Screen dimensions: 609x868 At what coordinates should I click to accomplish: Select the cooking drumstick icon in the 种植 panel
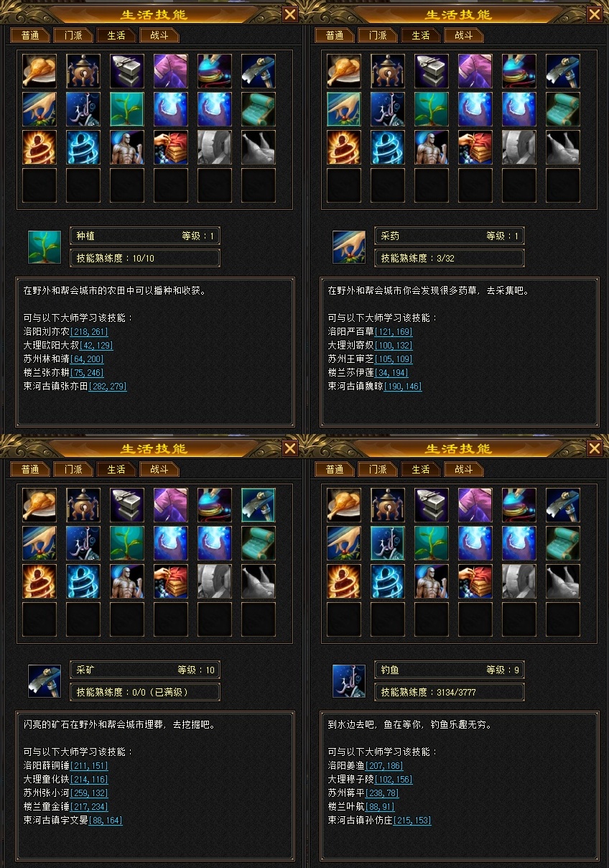(x=39, y=71)
